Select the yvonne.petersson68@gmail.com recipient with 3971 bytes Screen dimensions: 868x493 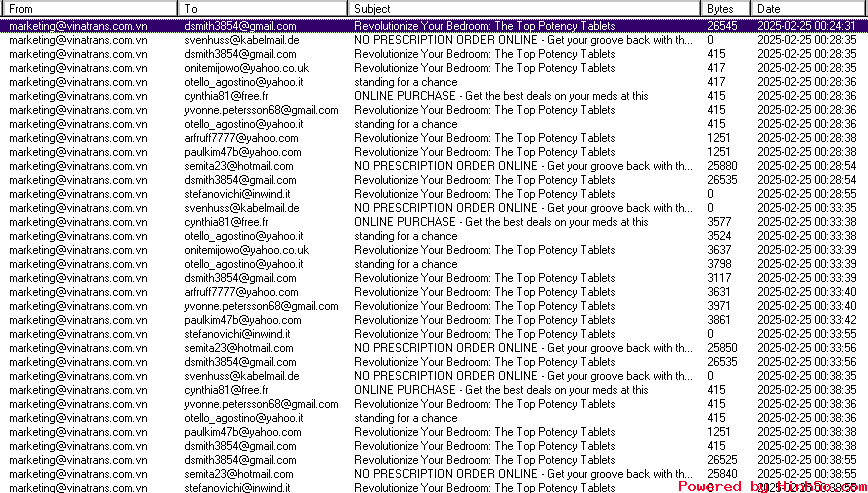click(x=261, y=306)
